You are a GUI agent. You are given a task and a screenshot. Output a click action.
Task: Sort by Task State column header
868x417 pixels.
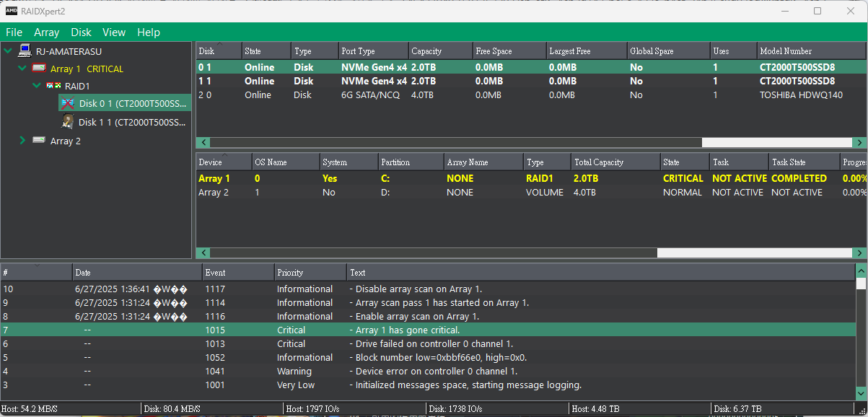coord(805,162)
